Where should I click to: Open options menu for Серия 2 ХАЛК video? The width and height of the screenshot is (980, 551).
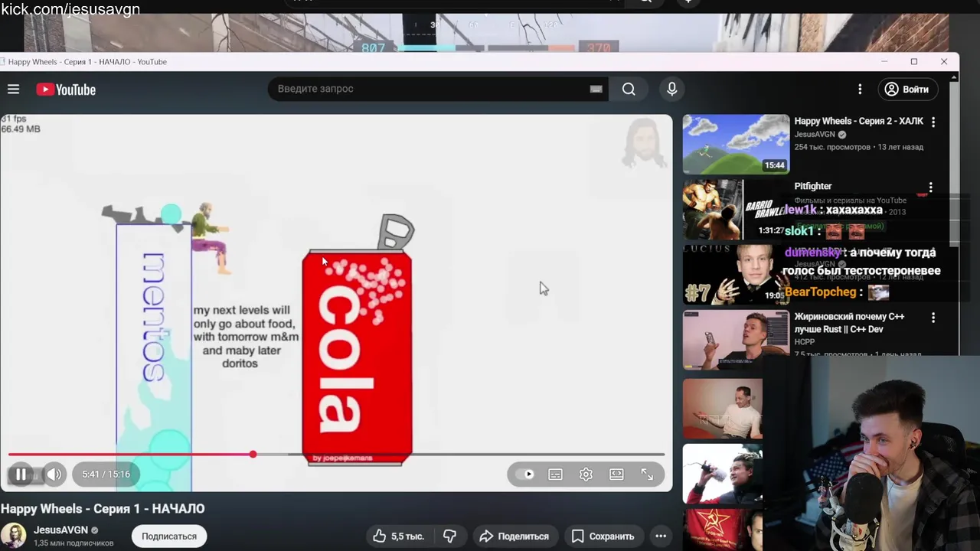[x=933, y=122]
